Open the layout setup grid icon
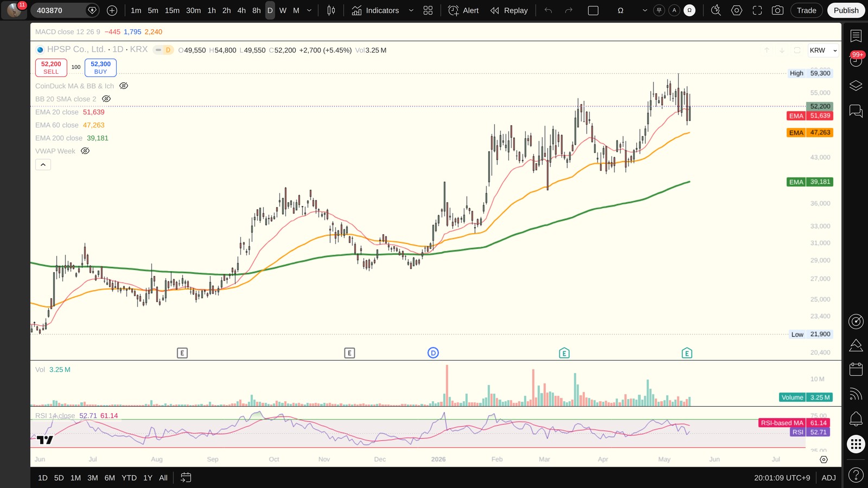Image resolution: width=868 pixels, height=488 pixels. pyautogui.click(x=428, y=10)
